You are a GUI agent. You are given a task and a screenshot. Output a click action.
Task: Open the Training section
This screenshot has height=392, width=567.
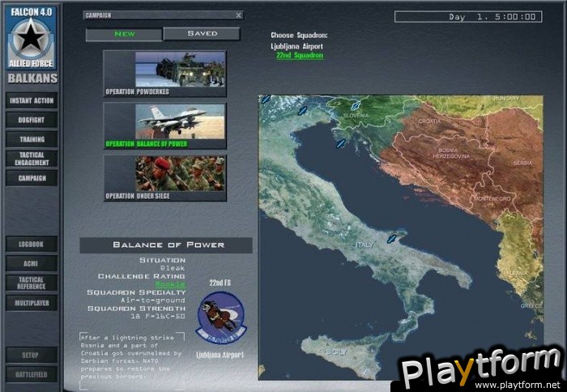(x=32, y=139)
